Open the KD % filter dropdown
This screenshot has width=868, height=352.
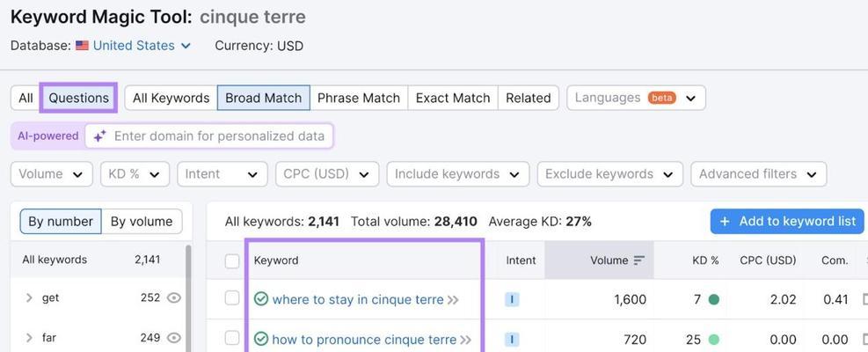point(135,174)
